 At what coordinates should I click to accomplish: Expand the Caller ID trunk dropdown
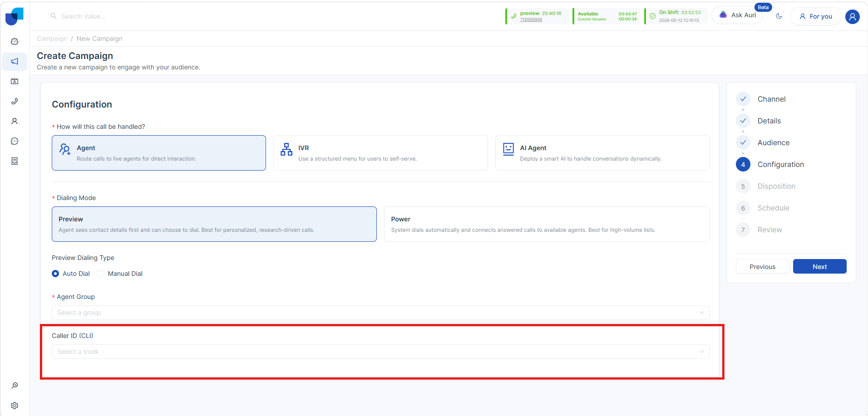click(380, 352)
